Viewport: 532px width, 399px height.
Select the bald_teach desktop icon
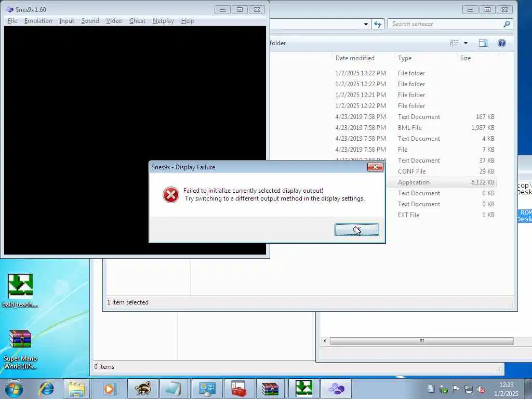(x=20, y=290)
